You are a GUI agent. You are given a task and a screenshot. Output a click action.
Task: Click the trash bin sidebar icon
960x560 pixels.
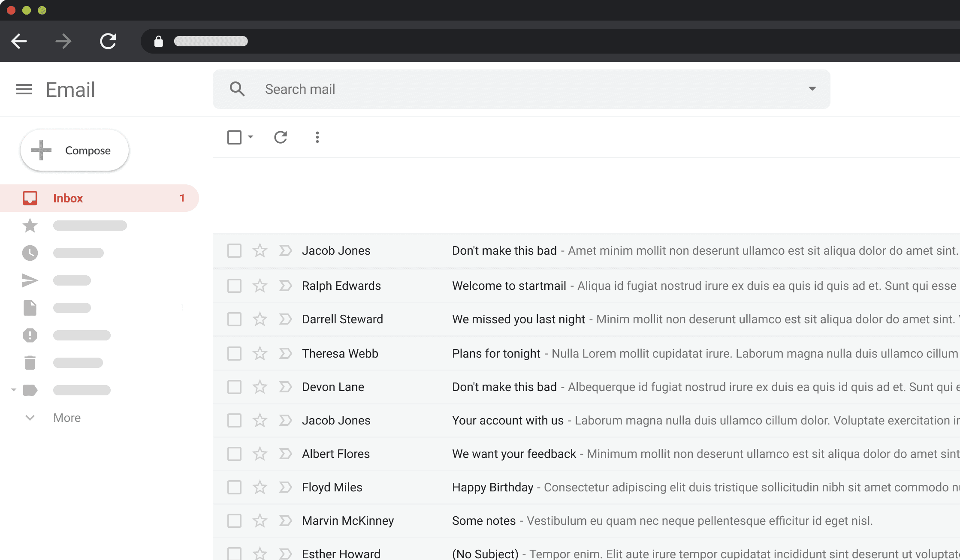[x=30, y=363]
